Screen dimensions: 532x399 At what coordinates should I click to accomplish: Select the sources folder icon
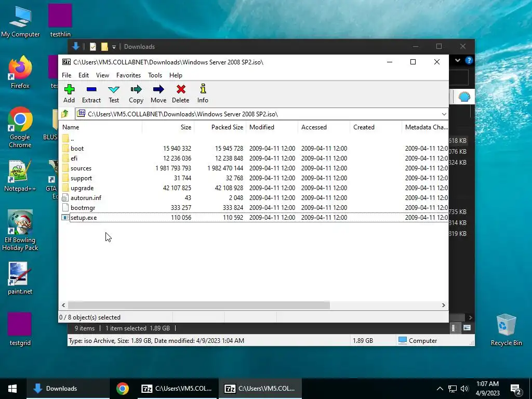65,168
